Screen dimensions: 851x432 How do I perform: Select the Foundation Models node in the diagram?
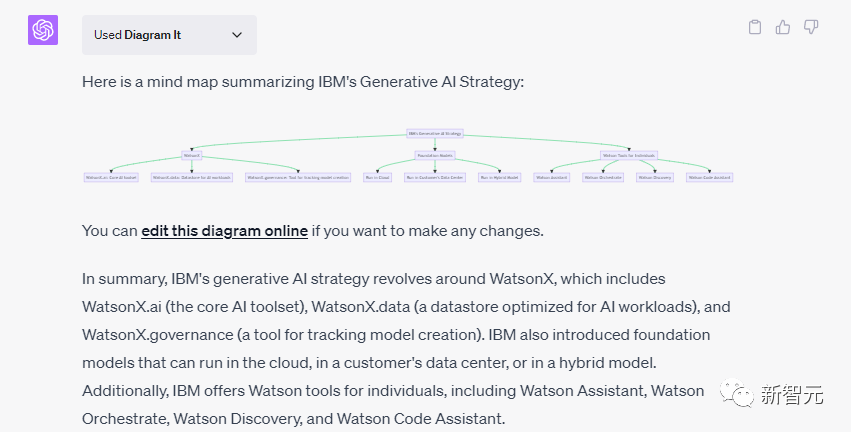(x=435, y=155)
